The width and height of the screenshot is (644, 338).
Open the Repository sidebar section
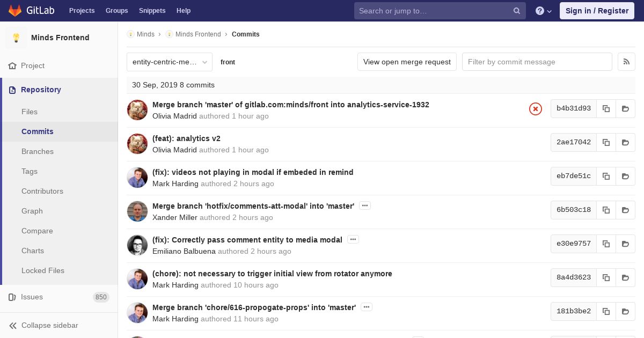(59, 90)
